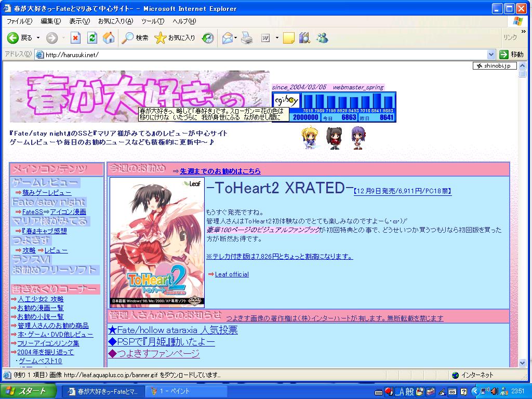Image resolution: width=532 pixels, height=399 pixels.
Task: Click the Mail envelope toolbar icon
Action: [228, 37]
